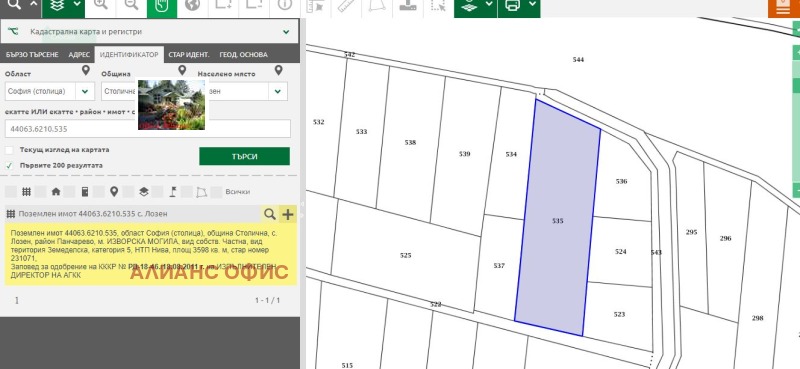The image size is (800, 369).
Task: Click the location pin beside Община
Action: [x=182, y=70]
